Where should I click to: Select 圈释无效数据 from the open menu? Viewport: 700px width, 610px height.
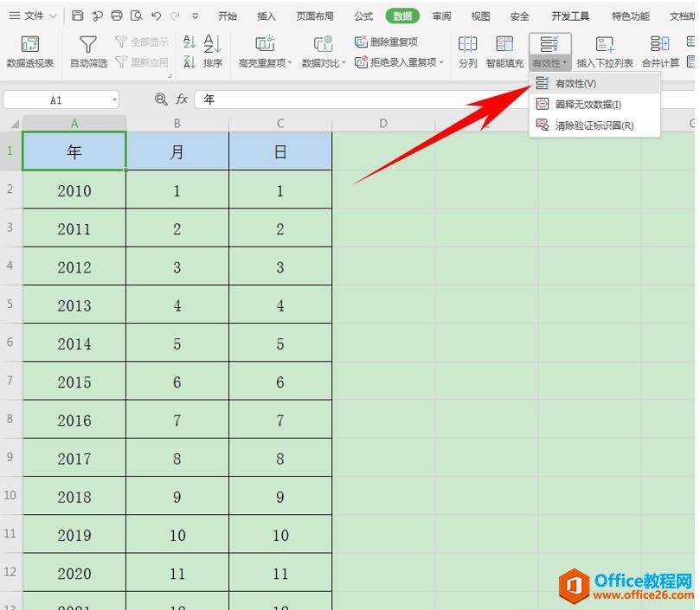tap(588, 104)
